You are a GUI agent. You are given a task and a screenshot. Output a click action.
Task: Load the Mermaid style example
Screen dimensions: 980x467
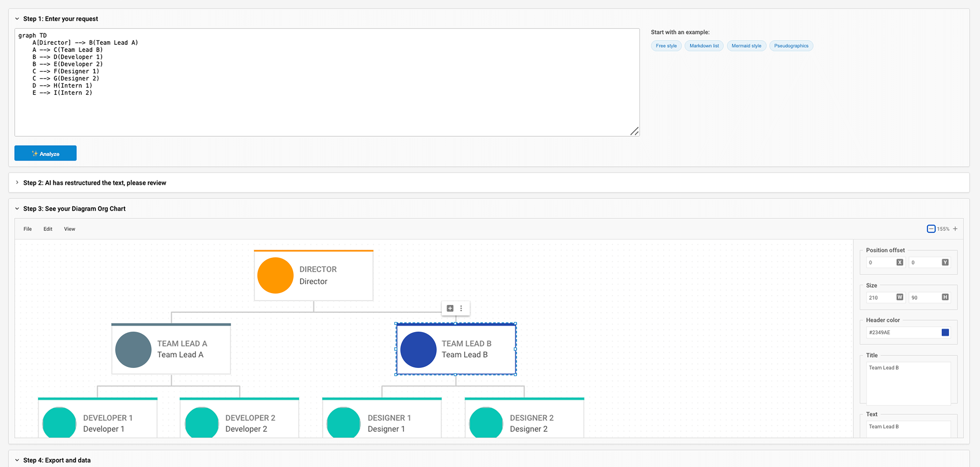coord(746,46)
